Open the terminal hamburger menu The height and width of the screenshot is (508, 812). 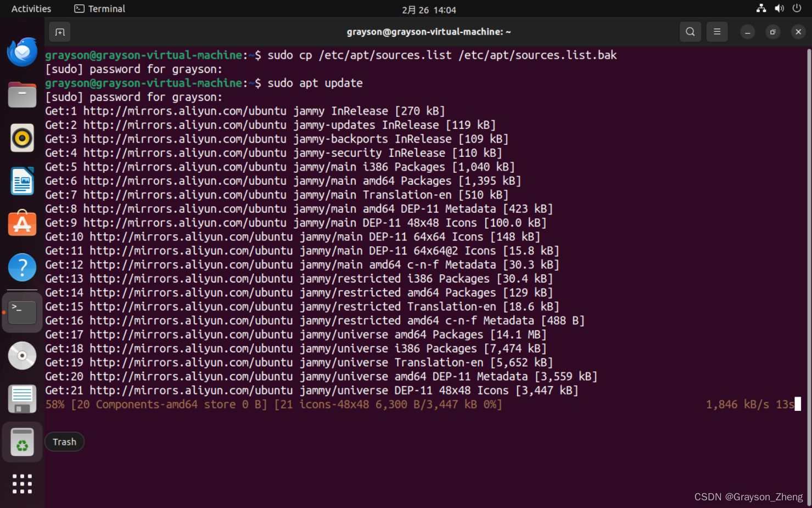pos(716,32)
